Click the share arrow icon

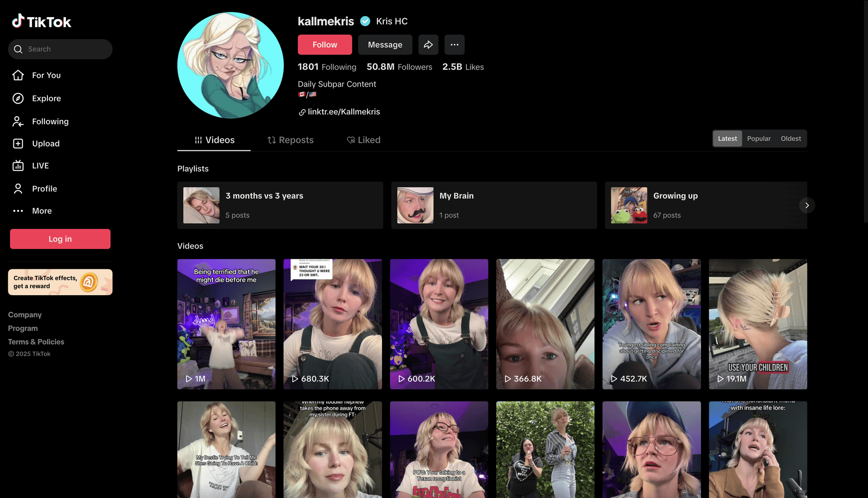[x=428, y=45]
